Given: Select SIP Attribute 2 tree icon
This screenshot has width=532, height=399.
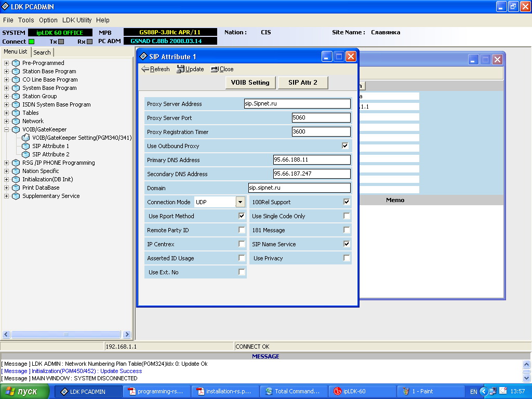Looking at the screenshot, I should click(x=26, y=154).
